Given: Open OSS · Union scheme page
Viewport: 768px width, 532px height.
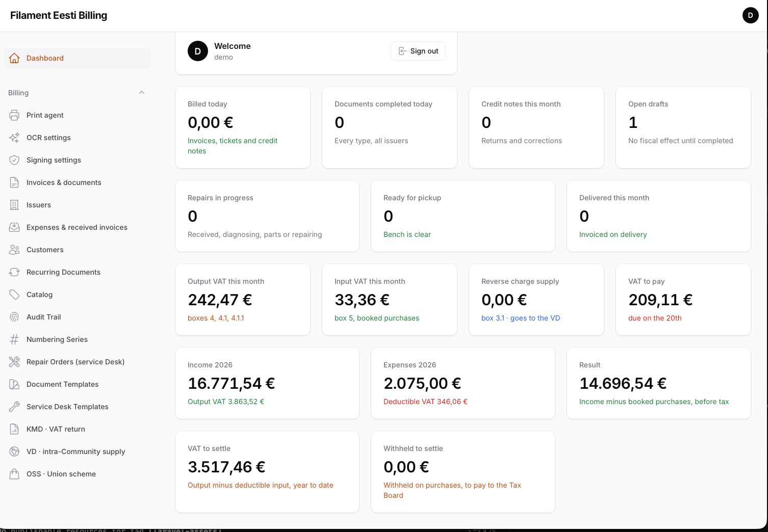Looking at the screenshot, I should click(78, 474).
